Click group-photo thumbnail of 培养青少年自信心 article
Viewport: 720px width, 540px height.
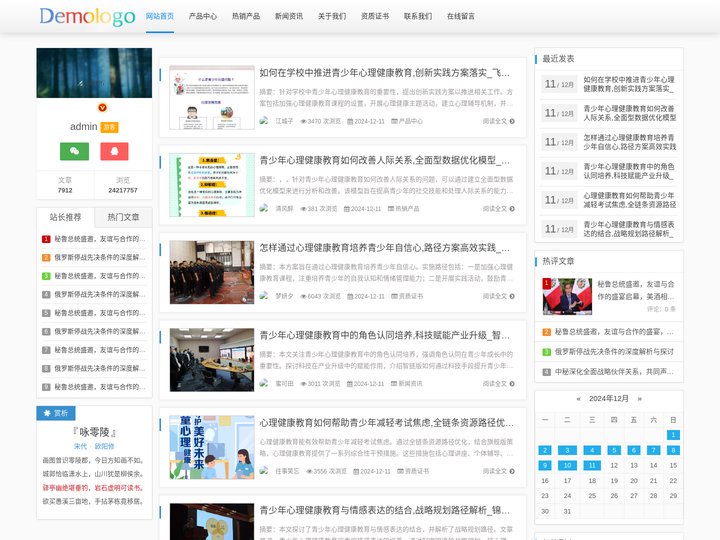click(212, 272)
